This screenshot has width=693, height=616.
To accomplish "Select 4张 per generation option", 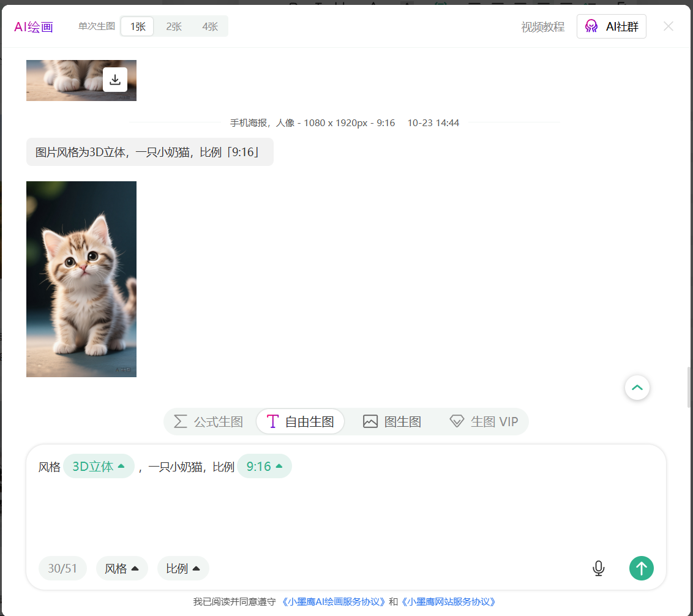I will pos(210,26).
